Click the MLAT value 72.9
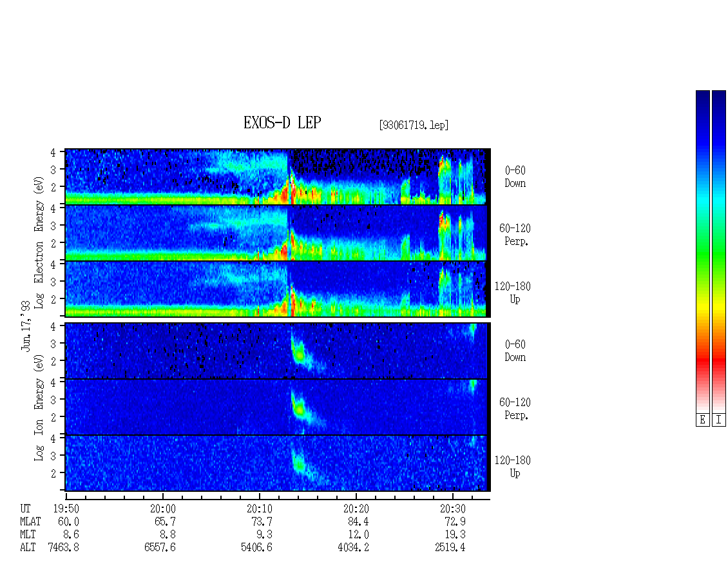 (455, 521)
